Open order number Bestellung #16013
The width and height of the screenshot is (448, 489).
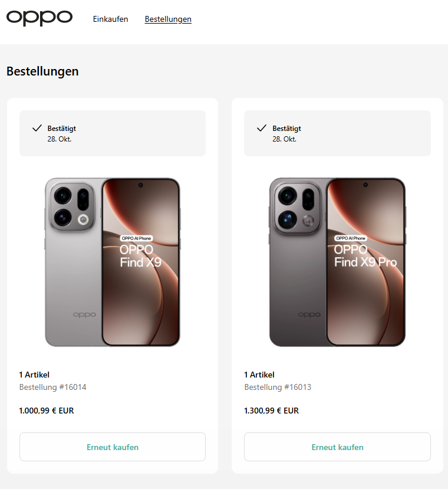pos(278,387)
